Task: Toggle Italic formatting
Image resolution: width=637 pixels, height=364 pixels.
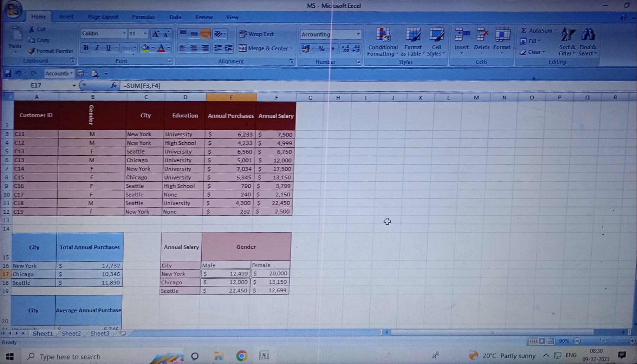Action: pyautogui.click(x=97, y=47)
